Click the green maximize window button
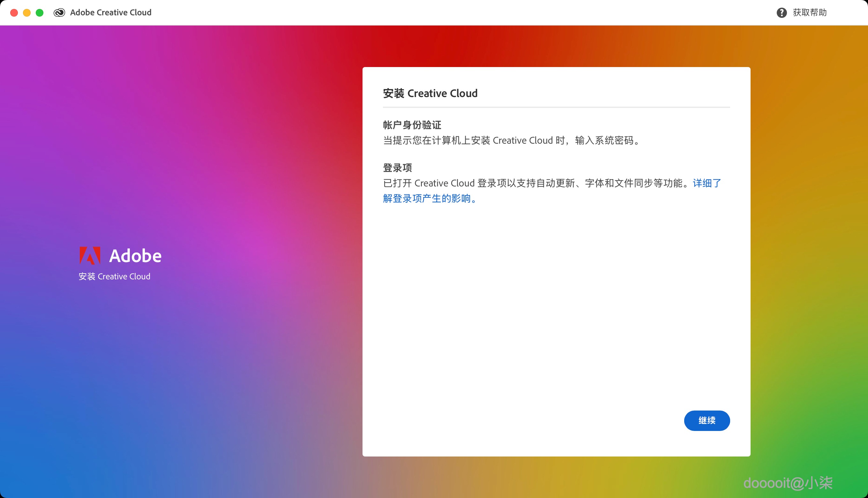868x498 pixels. (x=40, y=12)
